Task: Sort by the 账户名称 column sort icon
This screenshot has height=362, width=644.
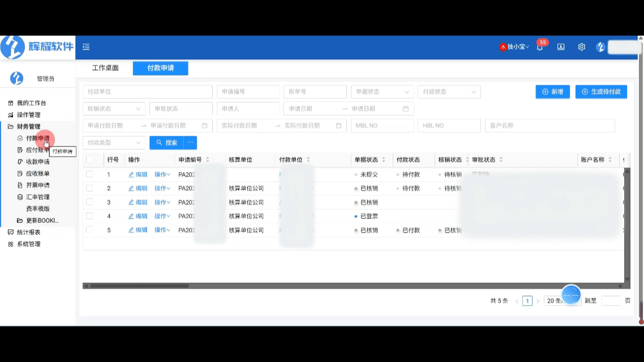Action: tap(610, 160)
